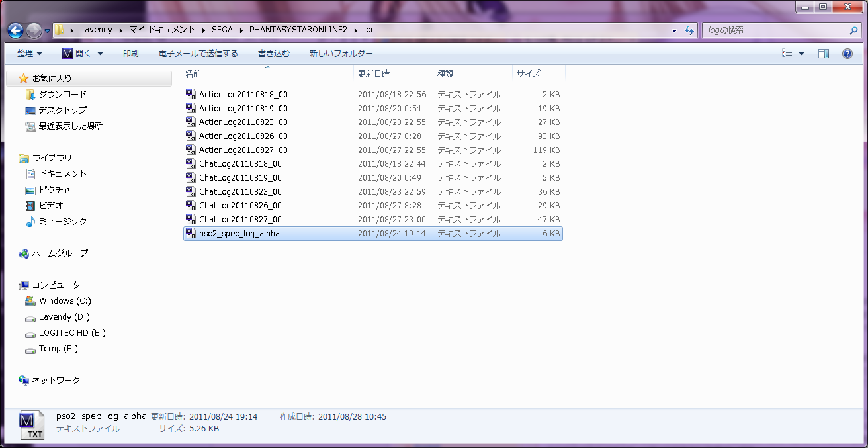The width and height of the screenshot is (868, 448).
Task: Toggle the preview pane button
Action: 824,53
